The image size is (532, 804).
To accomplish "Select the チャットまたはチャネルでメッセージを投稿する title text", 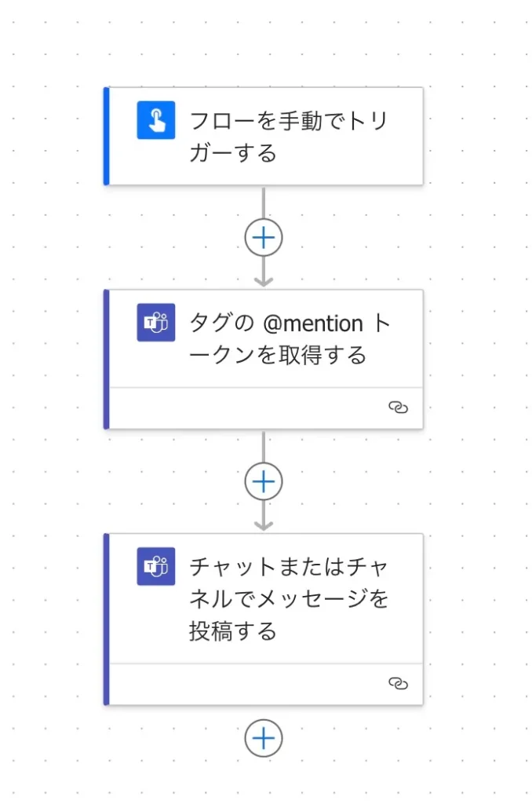I will click(x=288, y=598).
